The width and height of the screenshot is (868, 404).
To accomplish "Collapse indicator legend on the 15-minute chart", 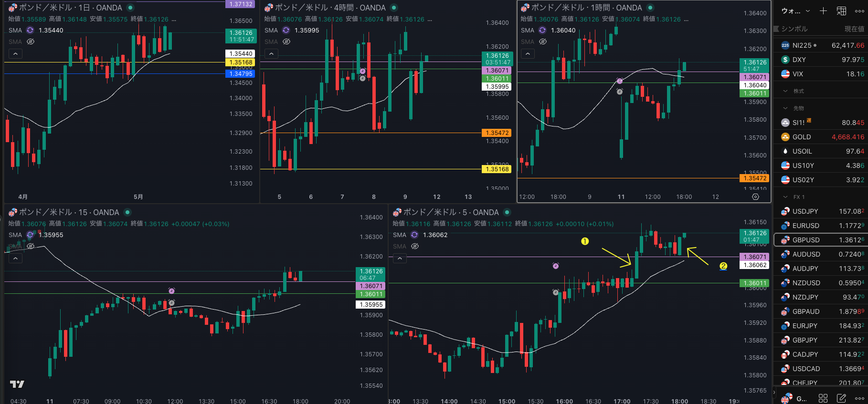I will click(x=15, y=258).
